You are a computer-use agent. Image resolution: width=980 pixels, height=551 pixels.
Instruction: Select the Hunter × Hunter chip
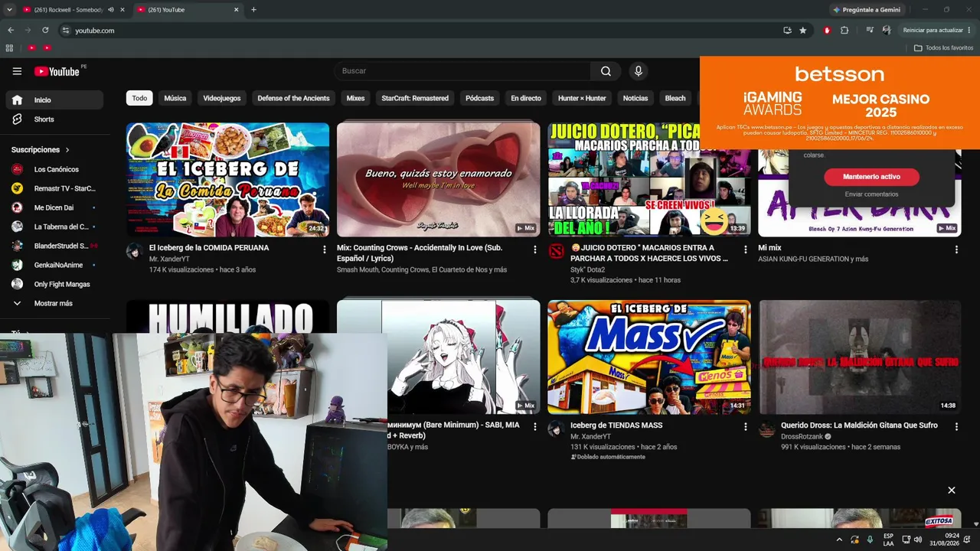[x=582, y=98]
